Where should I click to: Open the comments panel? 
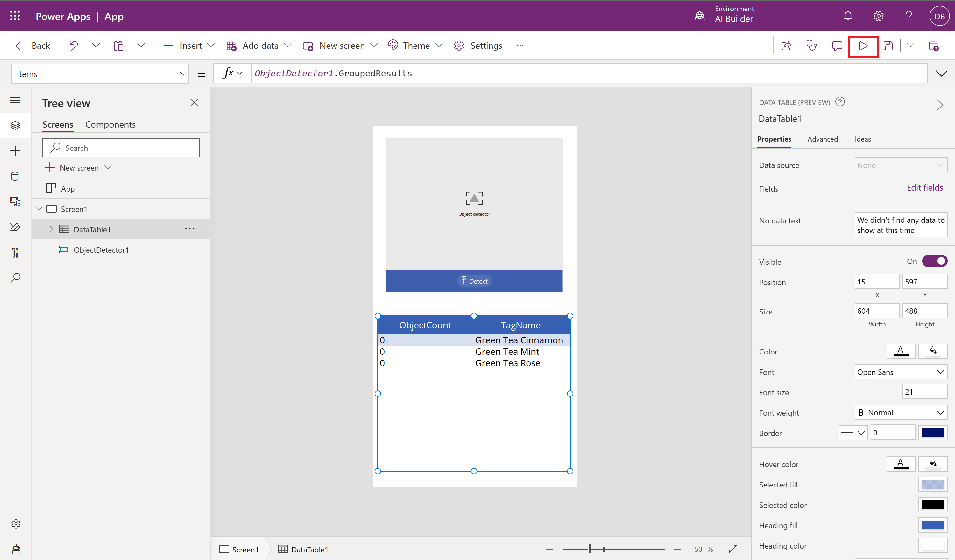tap(837, 45)
